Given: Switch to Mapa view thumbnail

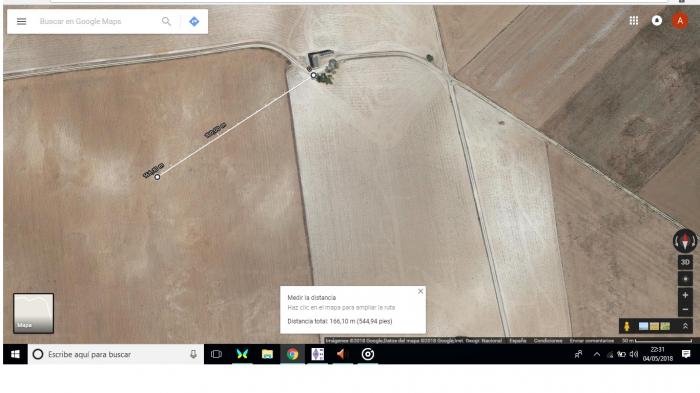Looking at the screenshot, I should point(33,313).
